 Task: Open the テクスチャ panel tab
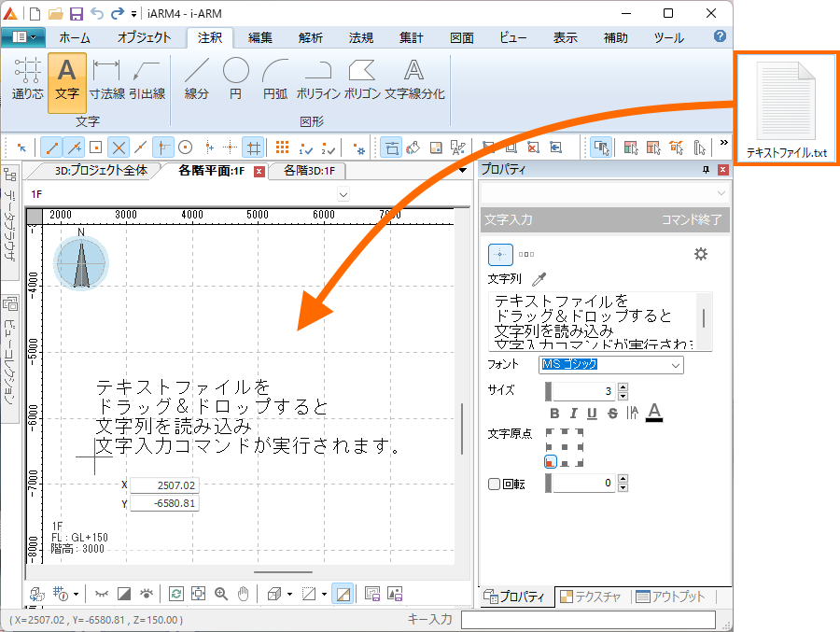click(x=591, y=597)
